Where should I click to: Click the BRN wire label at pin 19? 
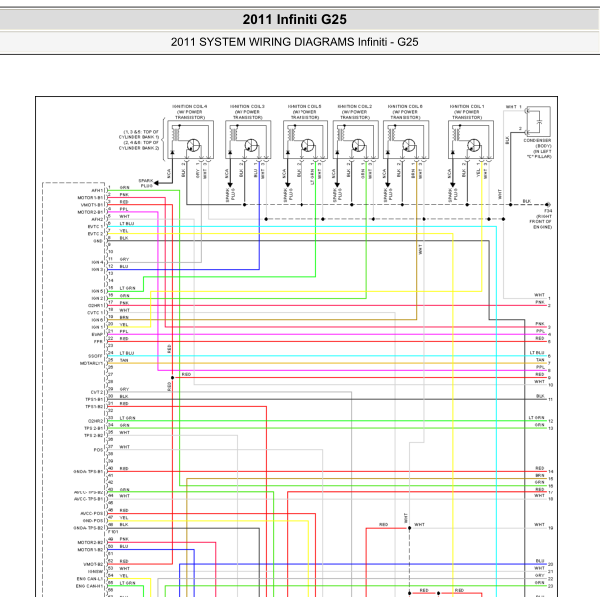(x=124, y=317)
